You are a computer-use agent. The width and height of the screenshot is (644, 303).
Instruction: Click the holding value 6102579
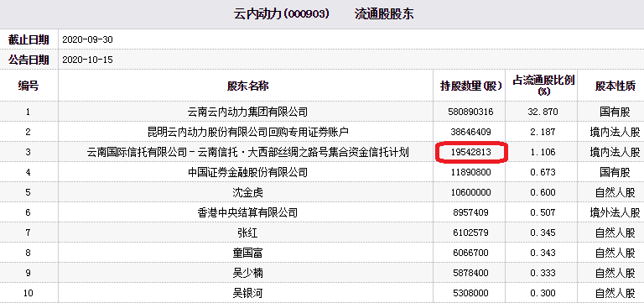pos(471,232)
